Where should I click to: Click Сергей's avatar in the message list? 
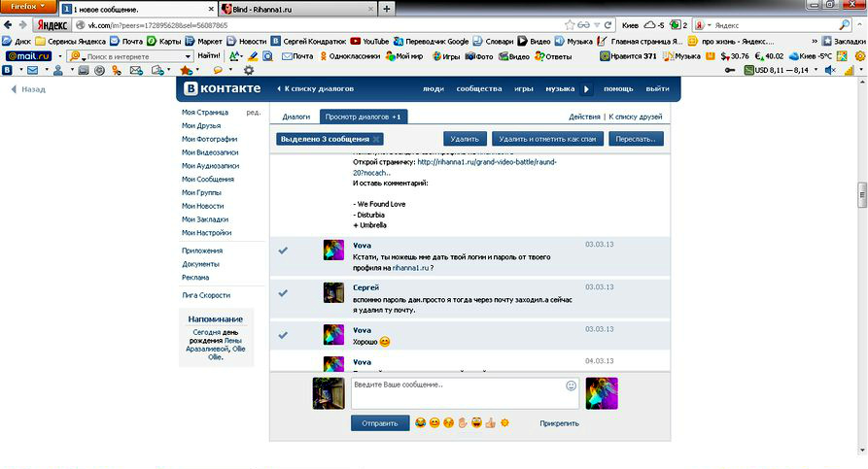[x=333, y=292]
